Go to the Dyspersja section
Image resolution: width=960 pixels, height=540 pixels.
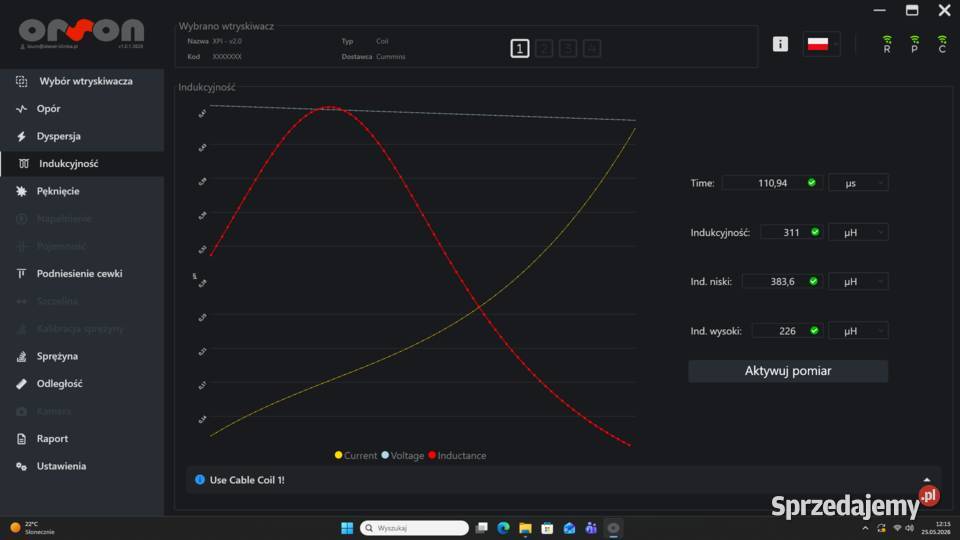[82, 136]
